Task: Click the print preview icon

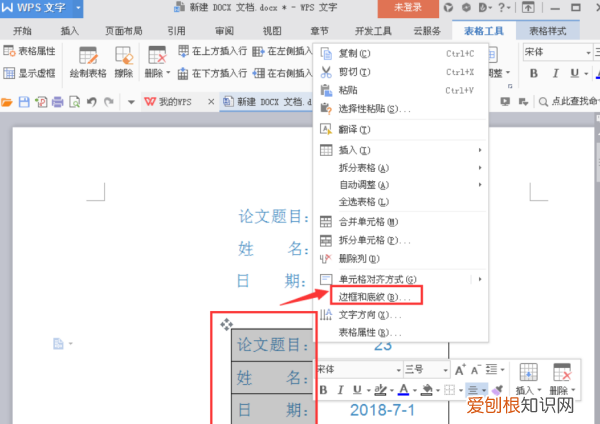Action: (75, 102)
